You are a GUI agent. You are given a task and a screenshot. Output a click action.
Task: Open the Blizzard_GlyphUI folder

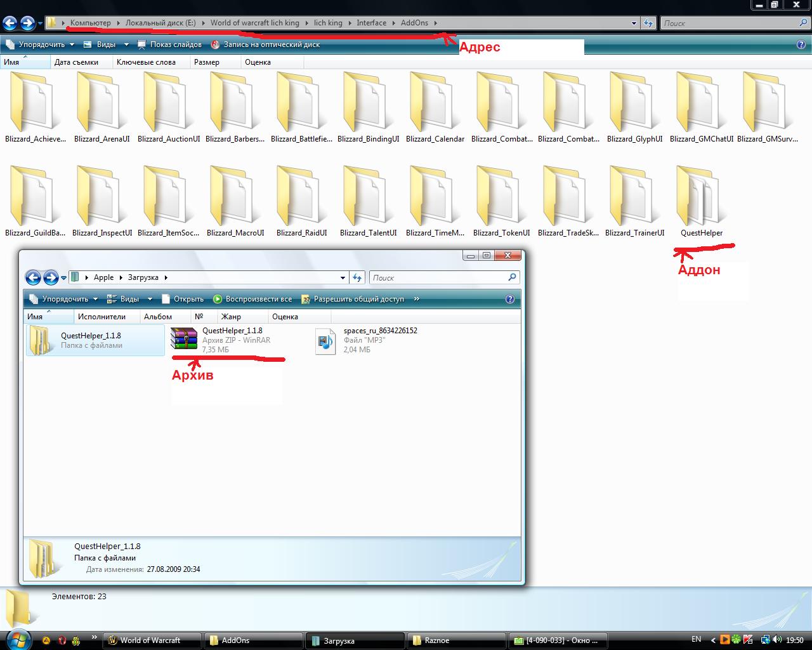(634, 108)
